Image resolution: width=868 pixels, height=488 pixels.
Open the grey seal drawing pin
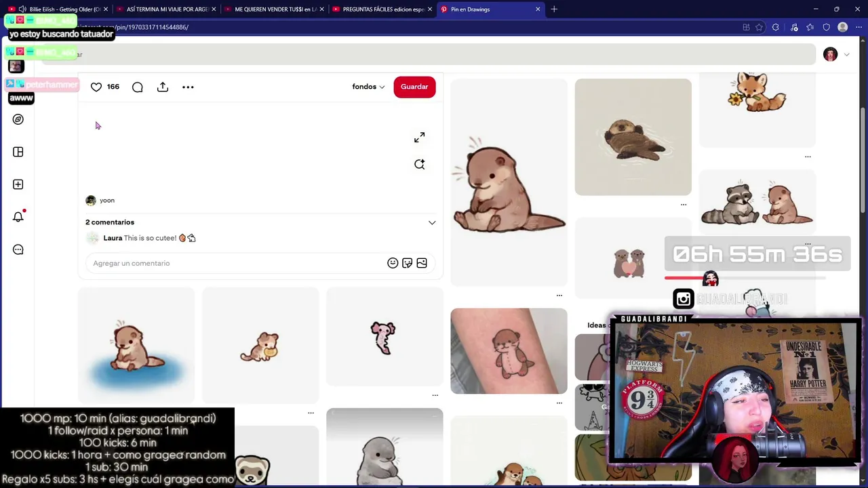[x=384, y=447]
